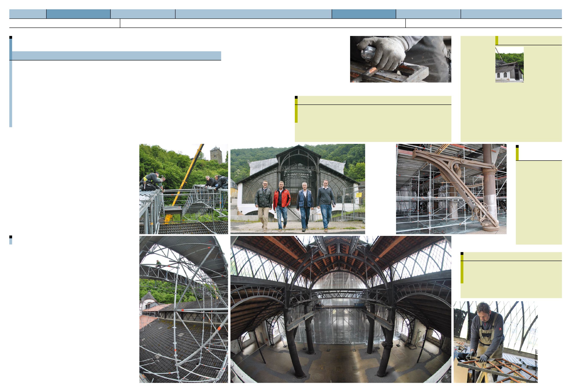571x392 pixels.
Task: Open the wide fisheye interior hall panorama
Action: 341,309
